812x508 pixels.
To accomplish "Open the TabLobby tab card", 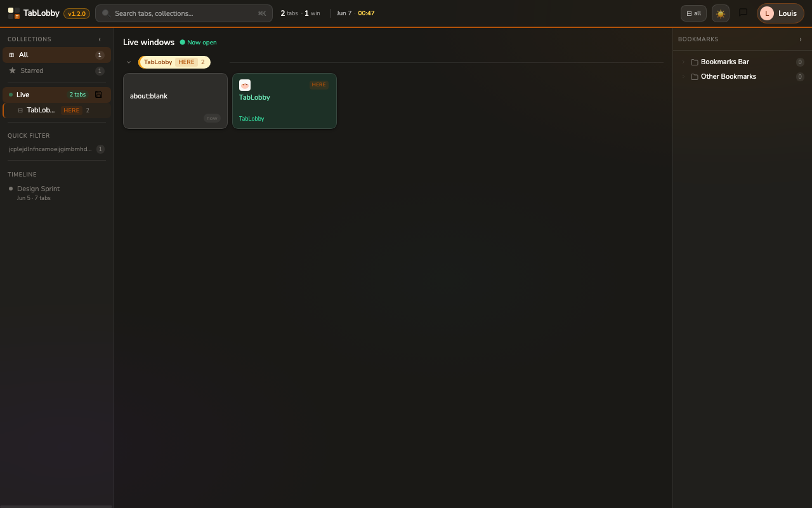I will point(284,101).
